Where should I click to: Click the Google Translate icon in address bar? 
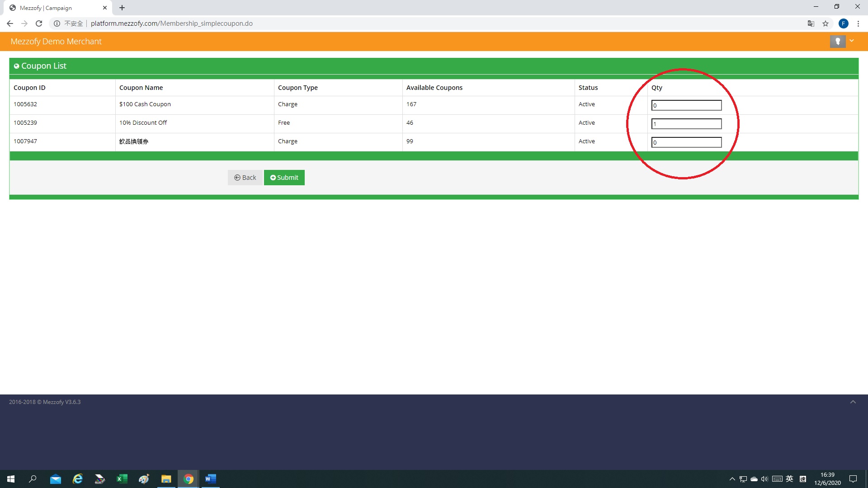811,23
